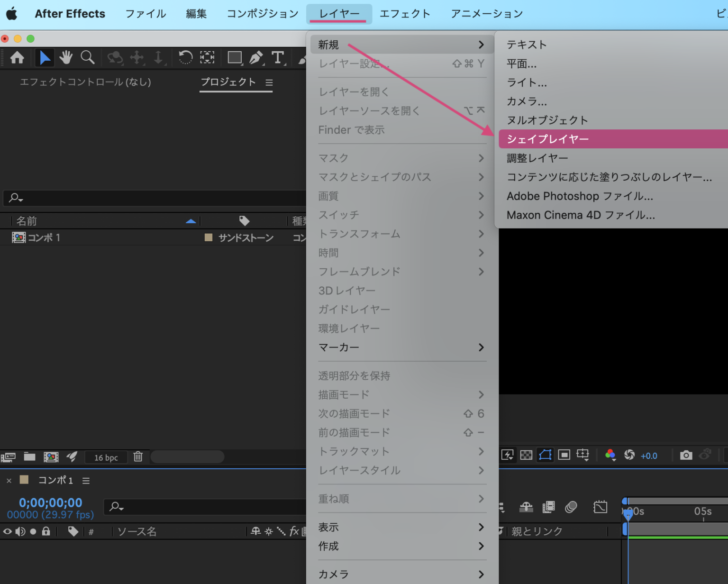Select the Type tool
This screenshot has width=728, height=584.
278,57
